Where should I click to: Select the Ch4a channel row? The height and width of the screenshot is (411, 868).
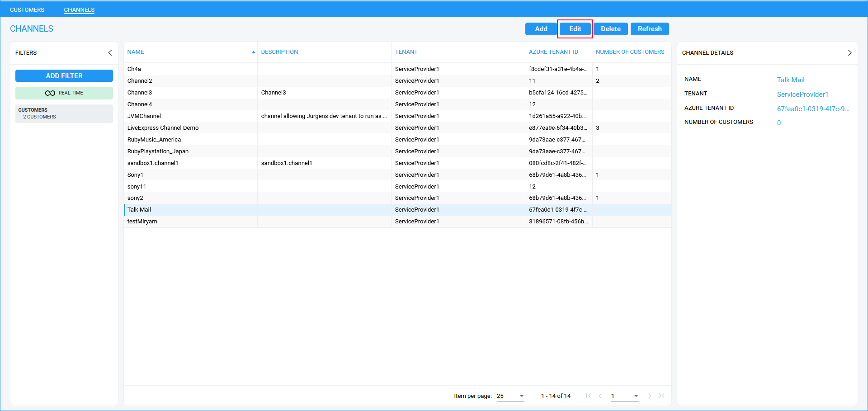point(397,69)
